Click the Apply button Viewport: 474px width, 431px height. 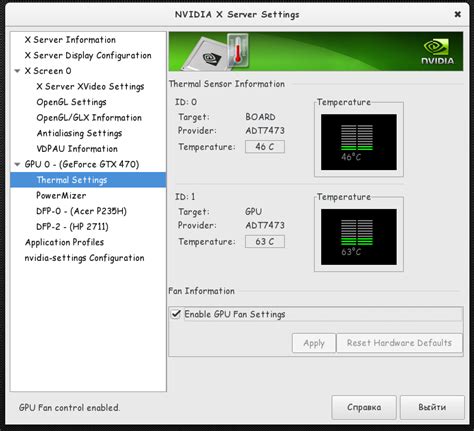point(314,343)
